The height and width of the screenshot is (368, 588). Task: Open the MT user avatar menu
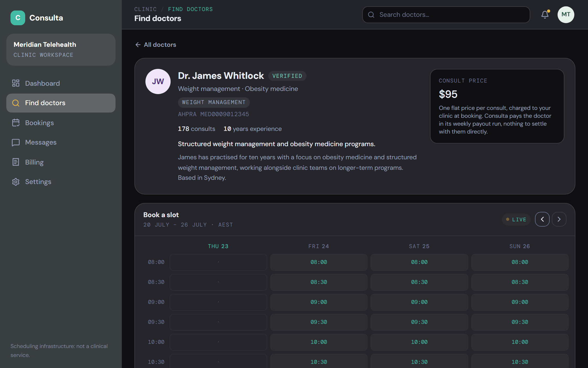566,15
